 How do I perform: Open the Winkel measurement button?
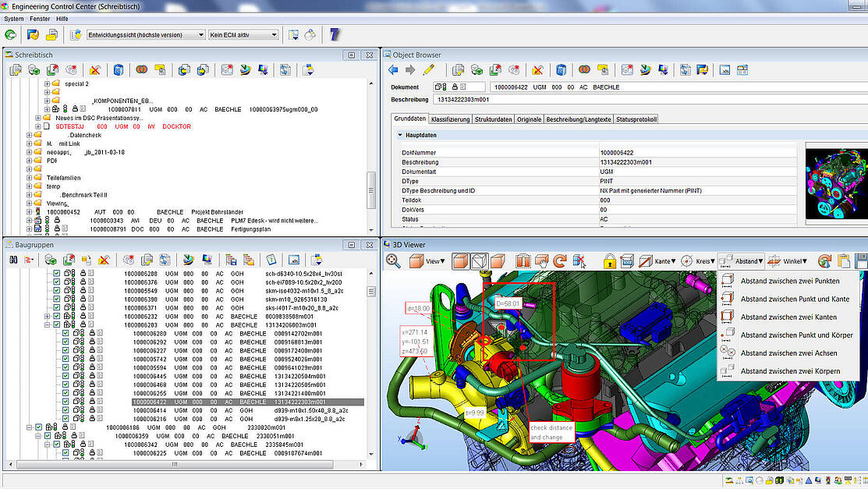788,260
